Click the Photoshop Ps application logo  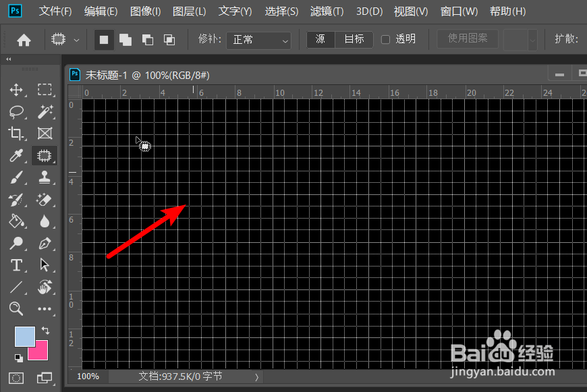click(x=15, y=11)
